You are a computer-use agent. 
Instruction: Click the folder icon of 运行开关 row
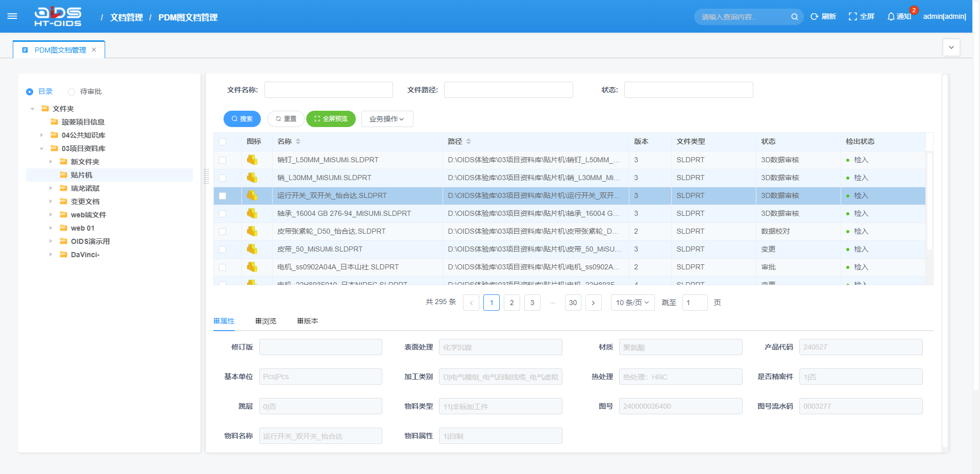click(251, 195)
